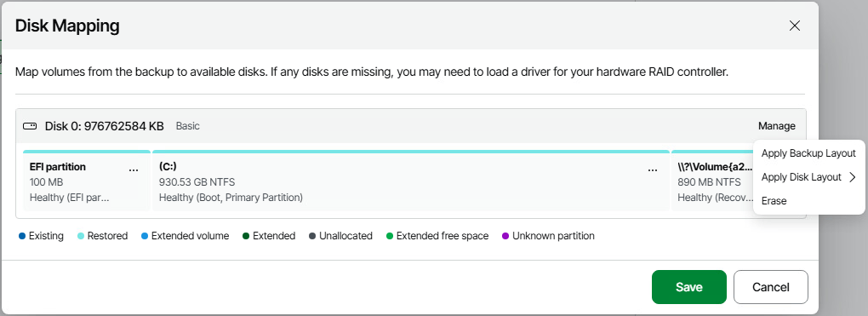This screenshot has width=868, height=316.
Task: Open the C: volume three-dots menu
Action: coord(653,170)
